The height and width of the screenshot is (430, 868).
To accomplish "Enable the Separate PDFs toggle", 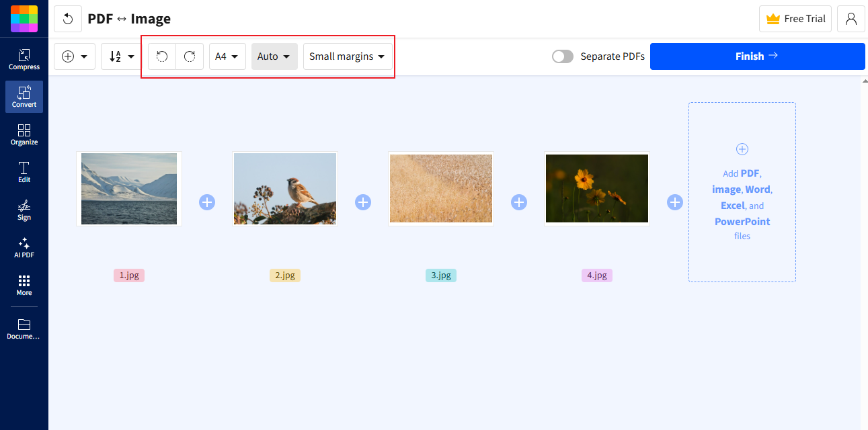I will 563,56.
